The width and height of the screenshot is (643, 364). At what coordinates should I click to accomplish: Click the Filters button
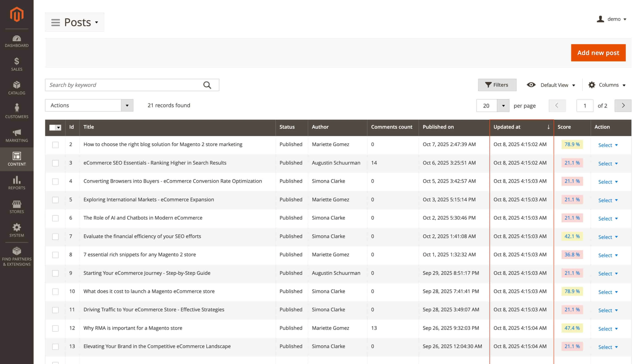[x=497, y=85]
